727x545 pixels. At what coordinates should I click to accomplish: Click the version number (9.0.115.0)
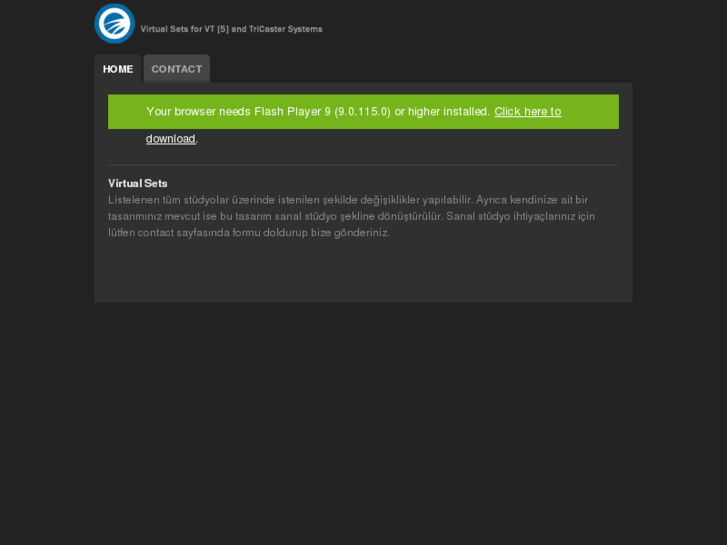tap(363, 112)
